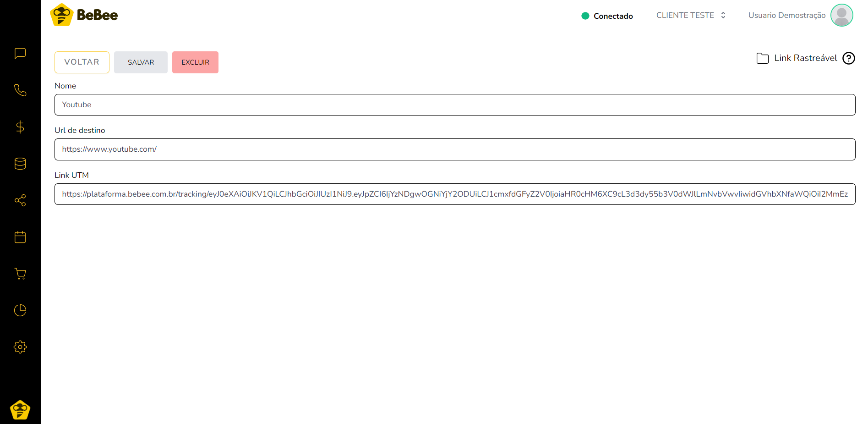Open the calendar sidebar icon
Image resolution: width=868 pixels, height=424 pixels.
(x=20, y=237)
